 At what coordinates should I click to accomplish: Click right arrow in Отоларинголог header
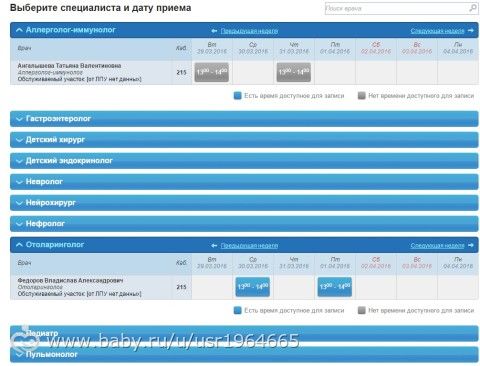pos(470,245)
